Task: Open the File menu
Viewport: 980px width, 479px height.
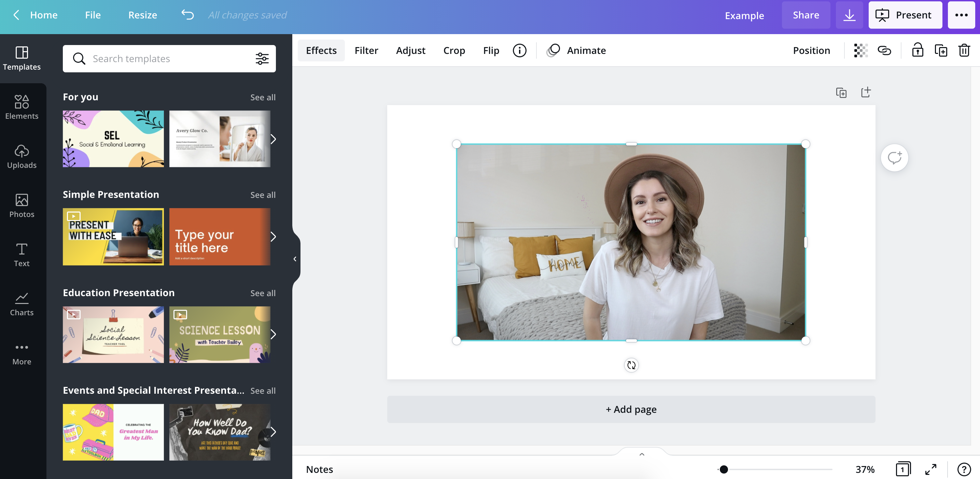Action: (93, 15)
